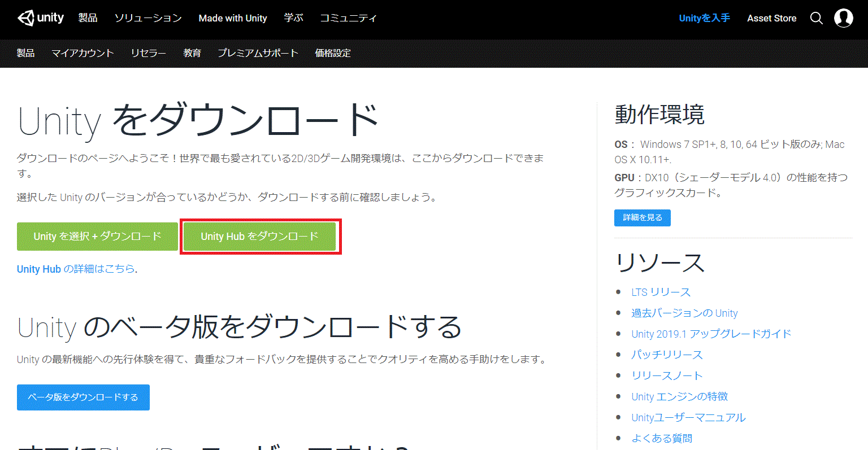Click the Unityを入手 link
Screen dimensions: 868x450
pyautogui.click(x=704, y=18)
